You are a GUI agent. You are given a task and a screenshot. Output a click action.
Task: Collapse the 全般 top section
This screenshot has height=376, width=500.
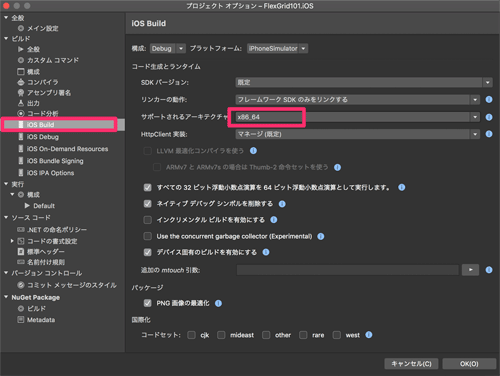[x=6, y=17]
